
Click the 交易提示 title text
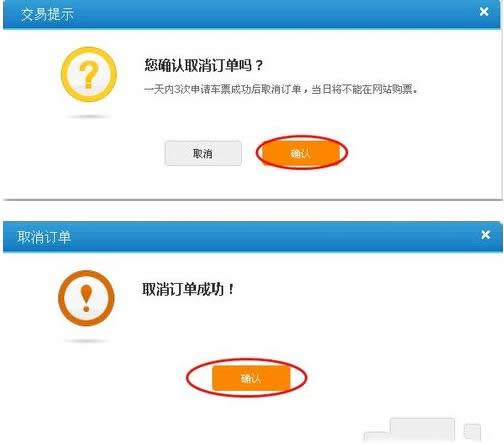(47, 15)
